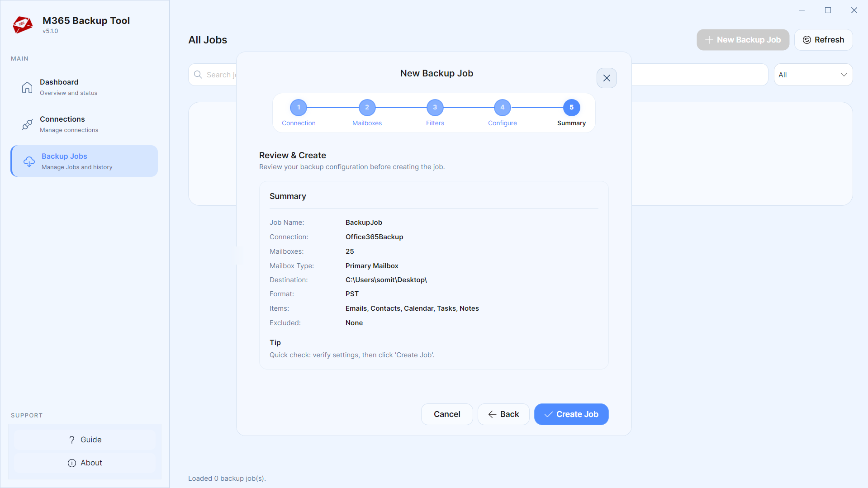This screenshot has height=488, width=868.
Task: Click the Configure step label
Action: tap(503, 123)
